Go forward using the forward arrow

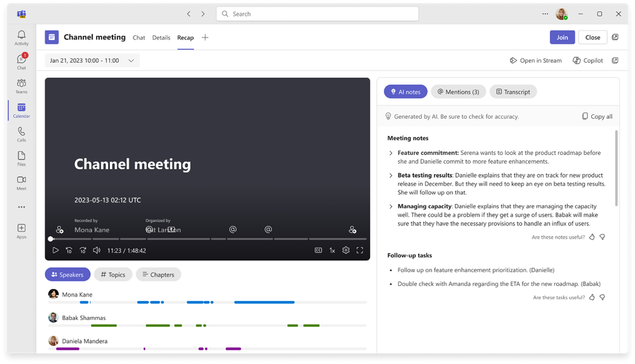(203, 14)
